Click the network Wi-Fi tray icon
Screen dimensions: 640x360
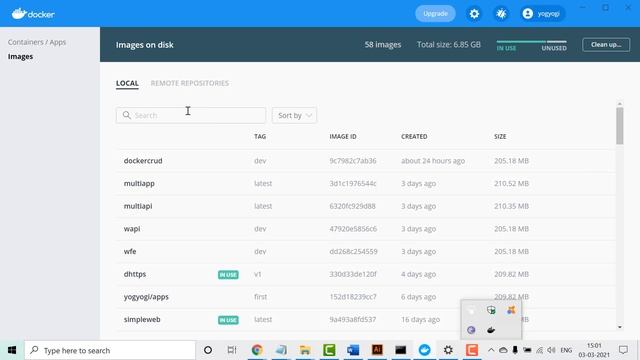point(540,350)
